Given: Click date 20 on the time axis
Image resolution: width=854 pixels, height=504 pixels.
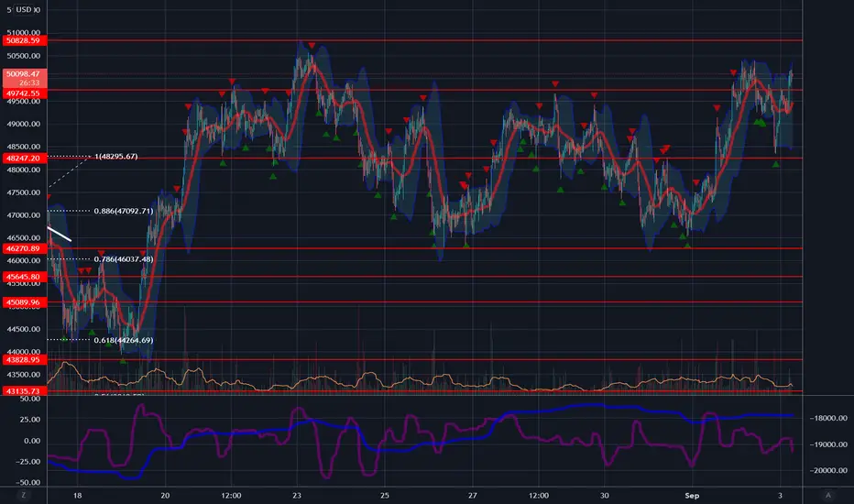Looking at the screenshot, I should [165, 495].
